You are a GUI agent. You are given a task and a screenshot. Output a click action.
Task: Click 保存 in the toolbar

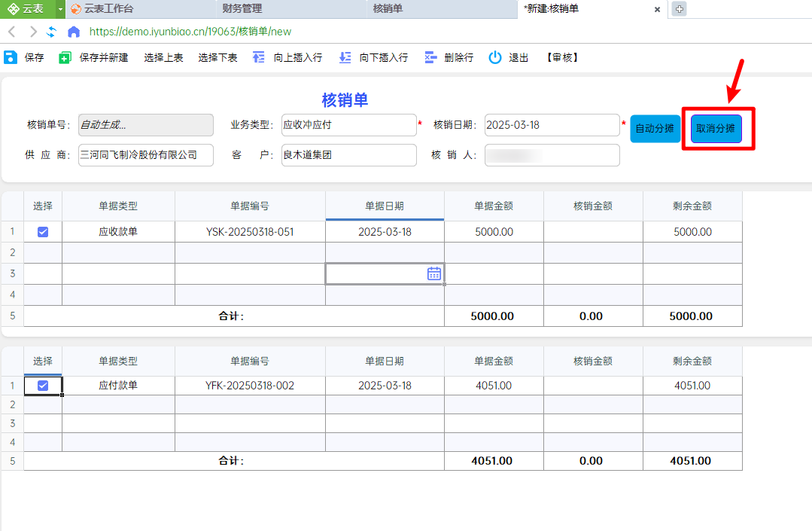(34, 57)
